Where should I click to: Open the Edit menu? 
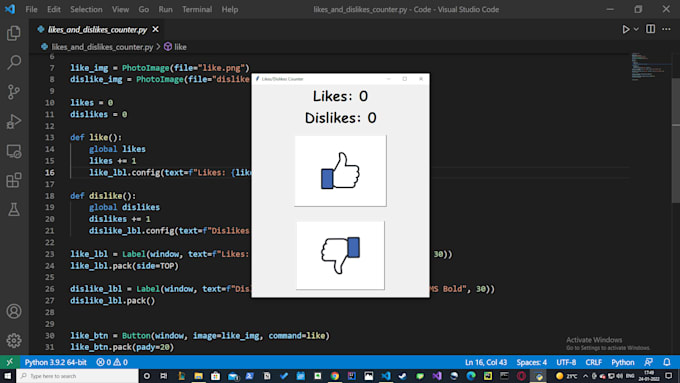click(x=54, y=9)
